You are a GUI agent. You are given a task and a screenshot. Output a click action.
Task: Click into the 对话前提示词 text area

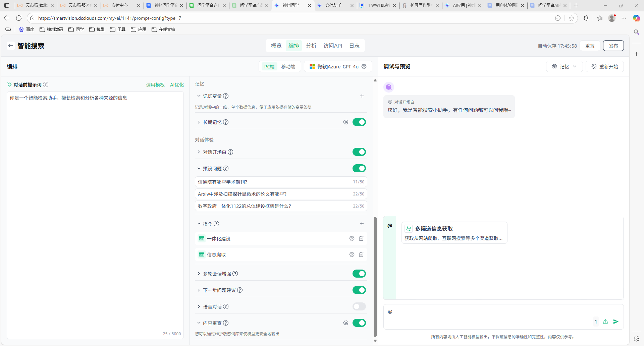pos(95,215)
